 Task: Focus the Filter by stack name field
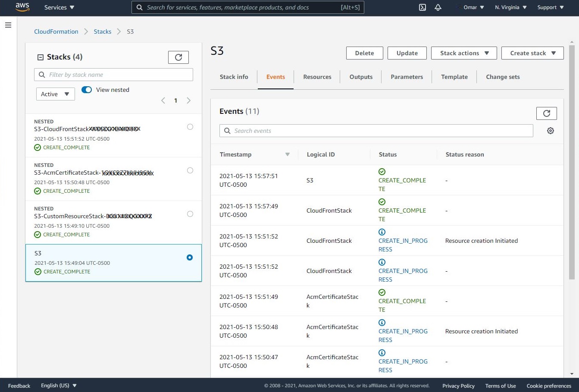[x=113, y=75]
